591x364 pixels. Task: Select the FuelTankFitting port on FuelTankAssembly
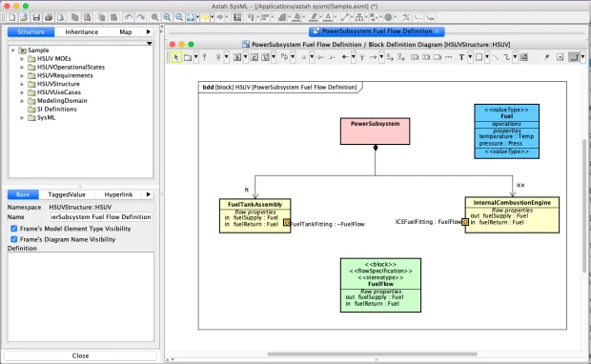[x=287, y=222]
